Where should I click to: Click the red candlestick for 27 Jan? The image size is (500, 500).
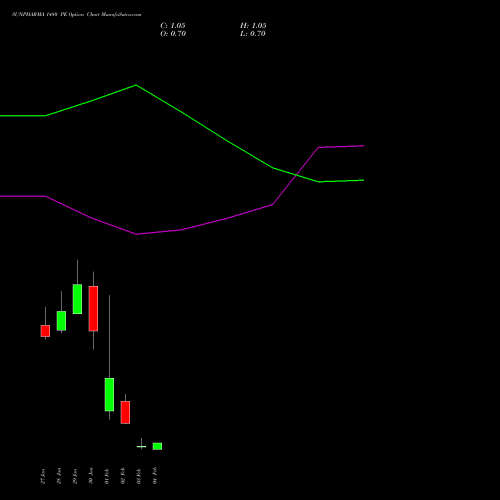[x=45, y=331]
